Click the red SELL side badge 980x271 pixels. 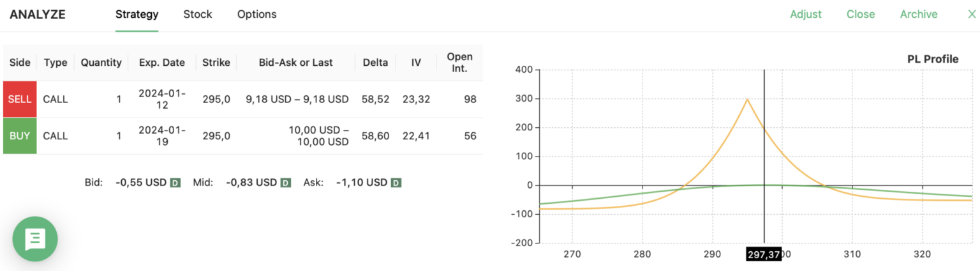(x=20, y=99)
